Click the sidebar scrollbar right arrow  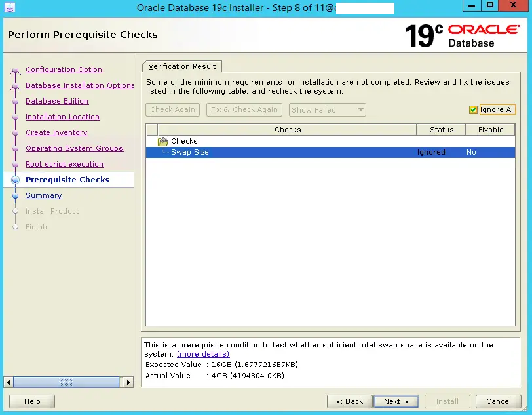(x=128, y=382)
